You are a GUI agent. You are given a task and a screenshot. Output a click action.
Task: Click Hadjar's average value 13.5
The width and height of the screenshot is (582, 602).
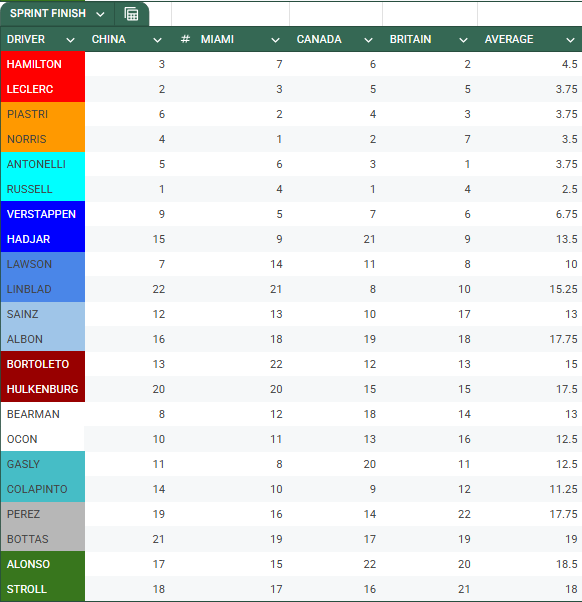566,239
